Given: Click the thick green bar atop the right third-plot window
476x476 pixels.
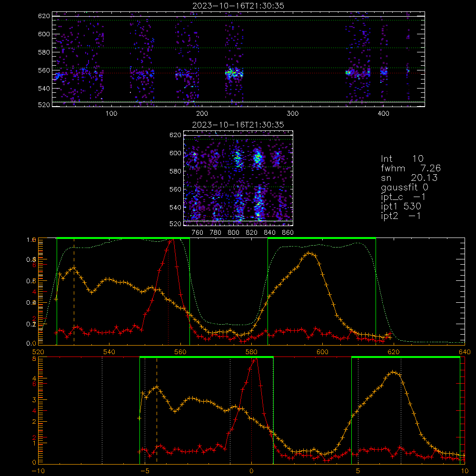Looking at the screenshot, I should tap(322, 238).
